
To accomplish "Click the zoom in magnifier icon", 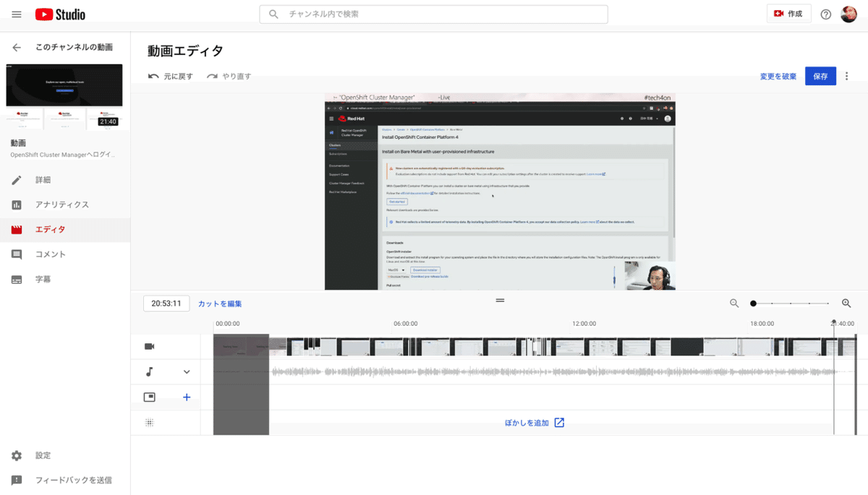I will pos(846,304).
